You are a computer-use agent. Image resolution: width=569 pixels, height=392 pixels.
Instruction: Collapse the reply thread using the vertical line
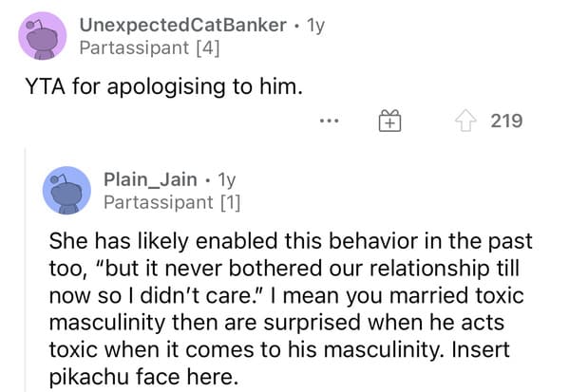(26, 270)
